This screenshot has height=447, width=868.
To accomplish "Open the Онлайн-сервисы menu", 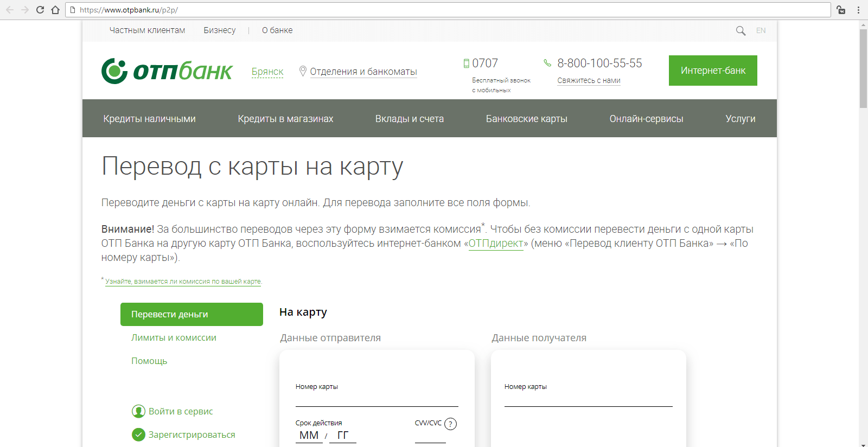I will pos(646,119).
